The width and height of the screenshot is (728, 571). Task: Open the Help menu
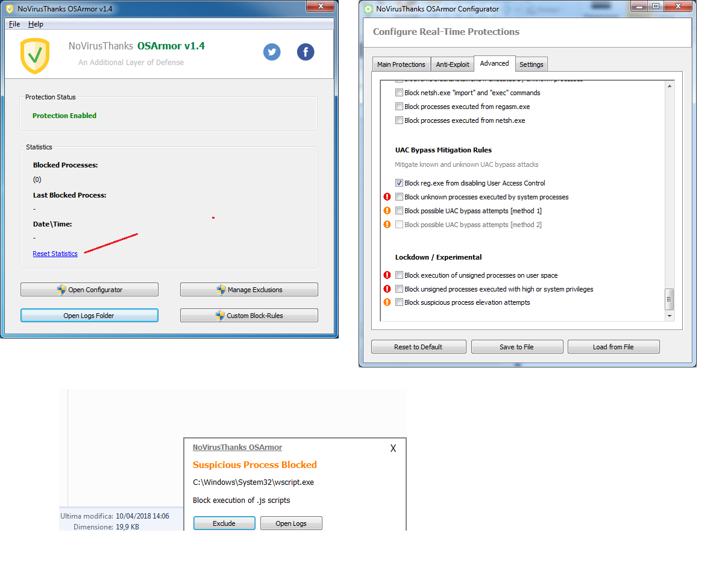point(36,24)
